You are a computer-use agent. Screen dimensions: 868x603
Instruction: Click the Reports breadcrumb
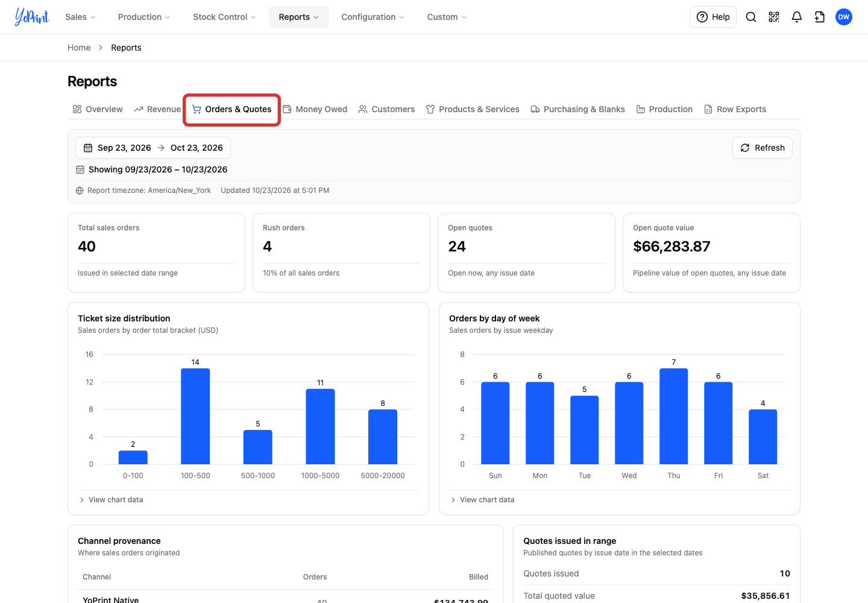point(126,48)
